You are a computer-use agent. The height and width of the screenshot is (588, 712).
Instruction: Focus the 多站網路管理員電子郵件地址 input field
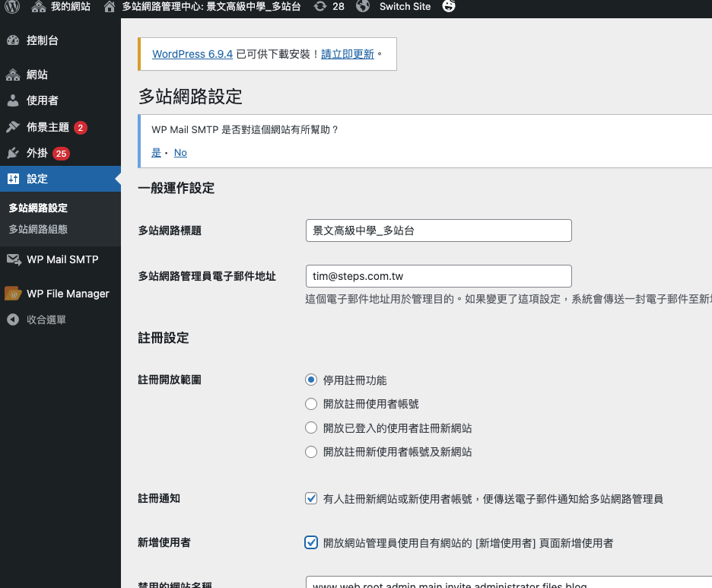click(x=439, y=276)
